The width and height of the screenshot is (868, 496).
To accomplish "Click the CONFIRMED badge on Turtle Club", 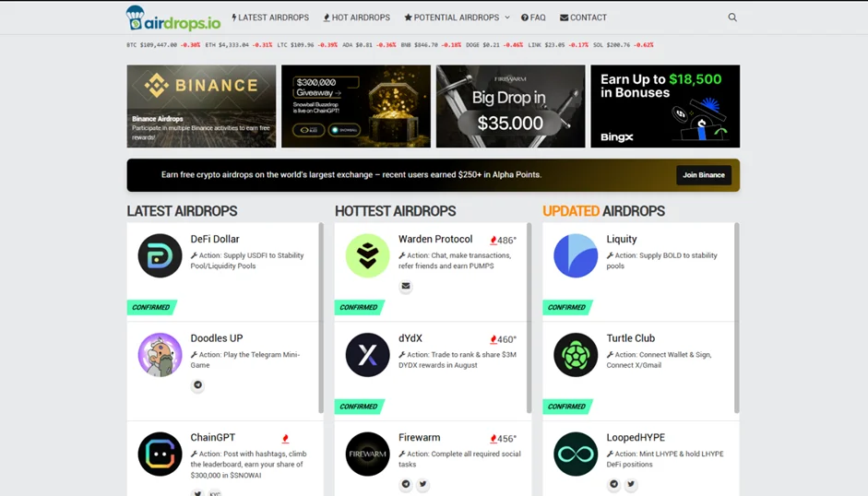I will [567, 407].
